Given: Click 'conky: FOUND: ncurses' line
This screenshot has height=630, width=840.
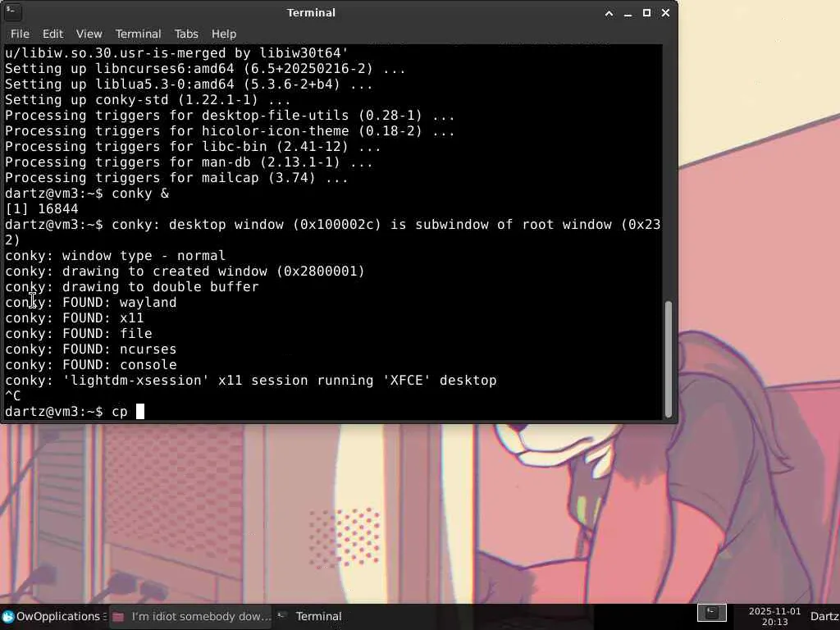Looking at the screenshot, I should pyautogui.click(x=90, y=349).
